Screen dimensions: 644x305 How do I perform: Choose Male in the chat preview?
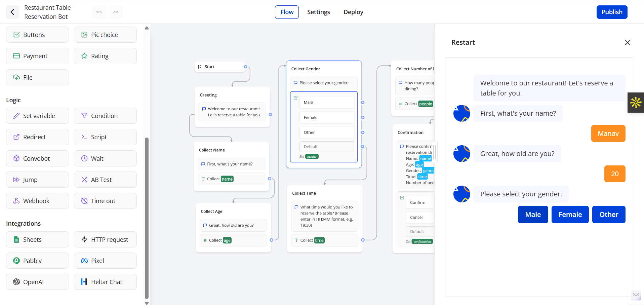coord(533,215)
